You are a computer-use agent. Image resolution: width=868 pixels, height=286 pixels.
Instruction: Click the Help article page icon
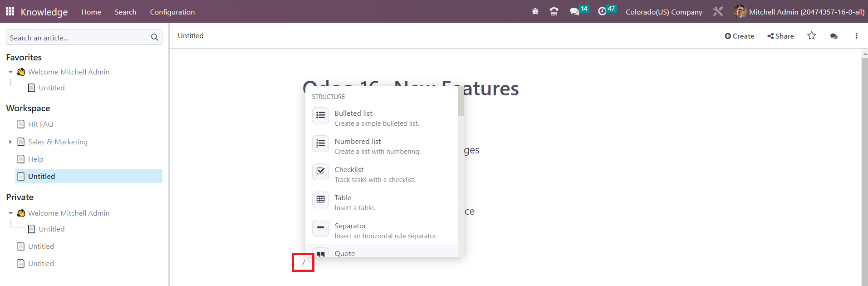pos(21,159)
